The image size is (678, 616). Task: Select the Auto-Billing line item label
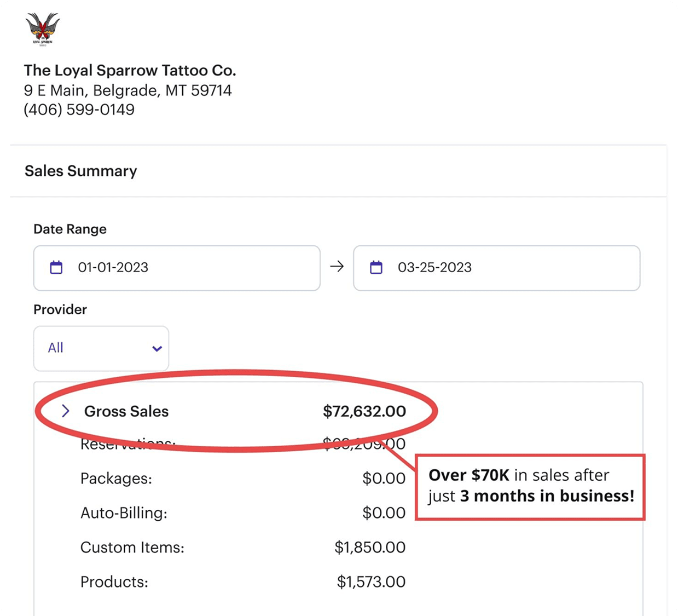[124, 513]
